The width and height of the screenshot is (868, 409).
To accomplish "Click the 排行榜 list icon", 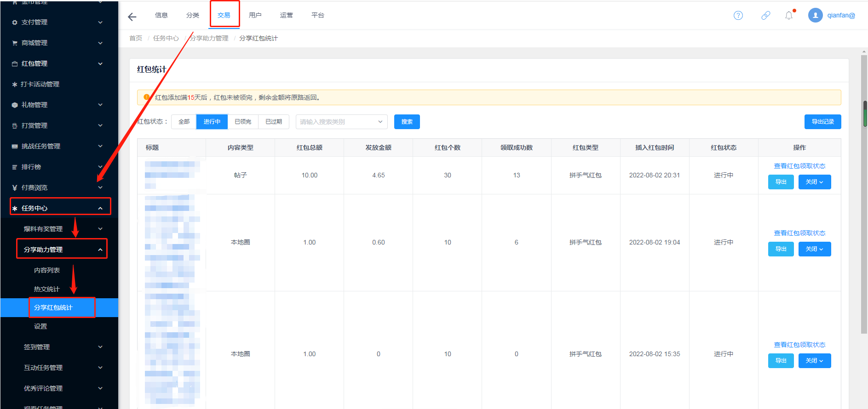I will (x=15, y=167).
